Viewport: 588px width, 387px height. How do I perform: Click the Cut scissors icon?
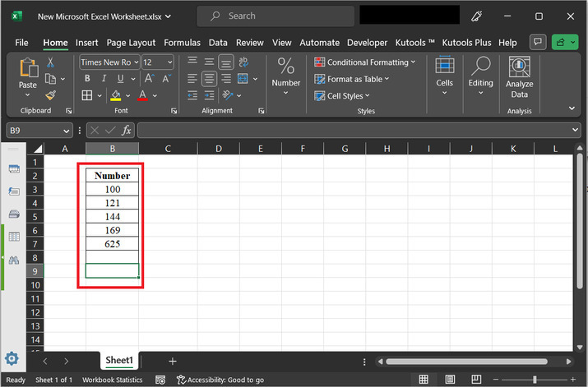(51, 62)
